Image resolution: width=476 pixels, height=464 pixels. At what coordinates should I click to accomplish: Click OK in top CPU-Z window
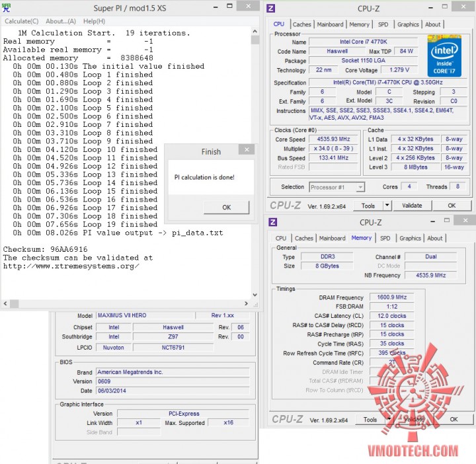coord(452,206)
